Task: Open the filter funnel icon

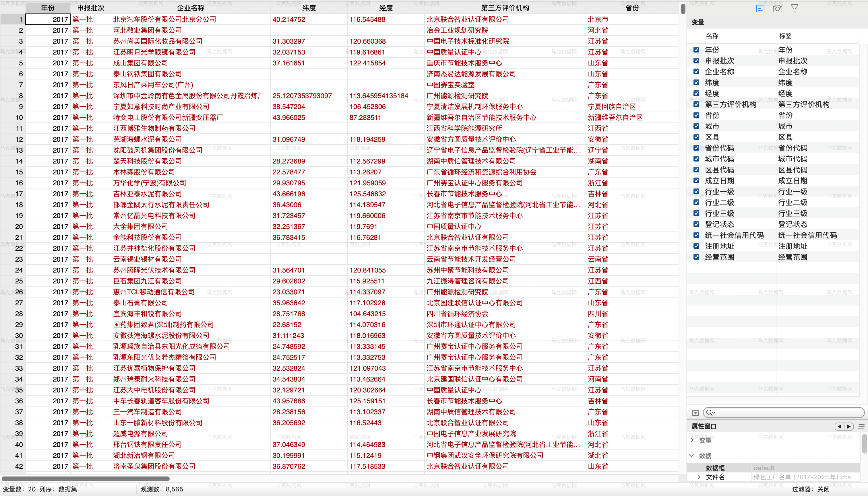Action: pyautogui.click(x=795, y=9)
